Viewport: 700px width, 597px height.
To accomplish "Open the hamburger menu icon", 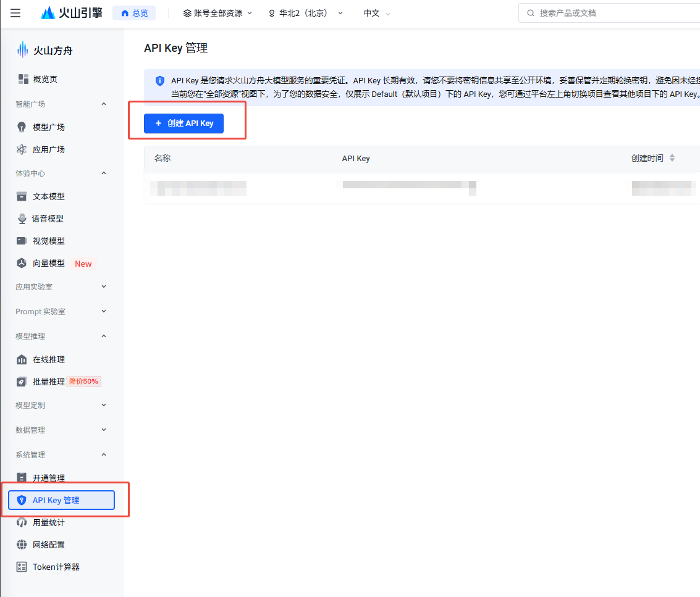I will 15,13.
